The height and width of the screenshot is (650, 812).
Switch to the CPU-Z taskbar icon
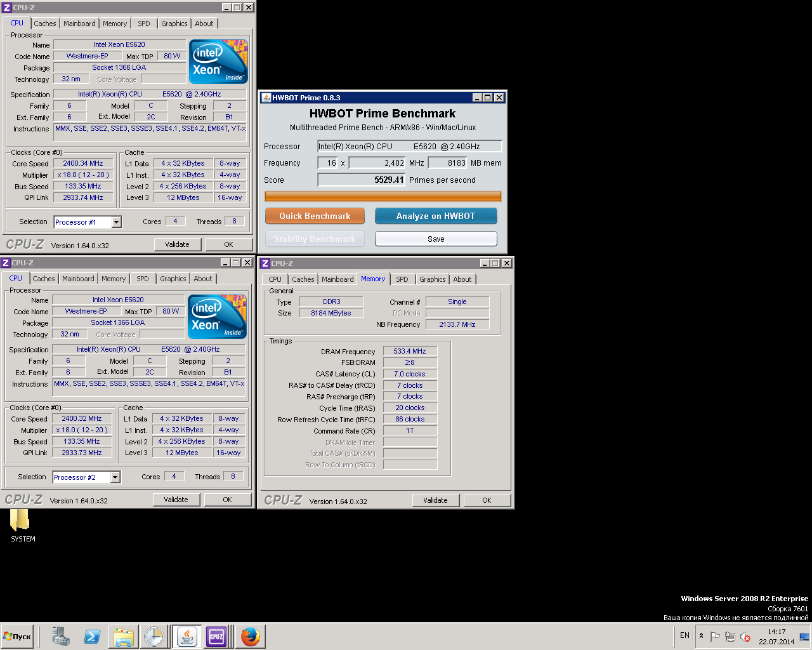click(x=216, y=636)
